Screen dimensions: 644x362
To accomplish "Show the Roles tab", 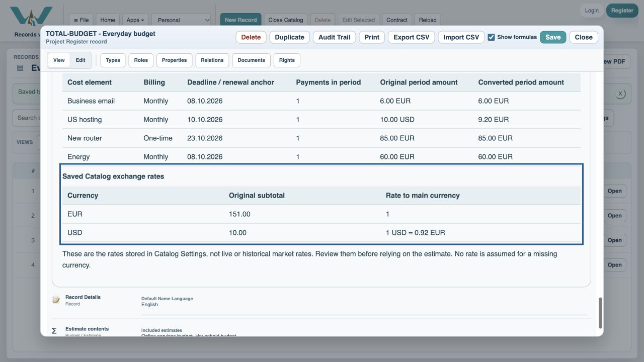I will tap(141, 60).
